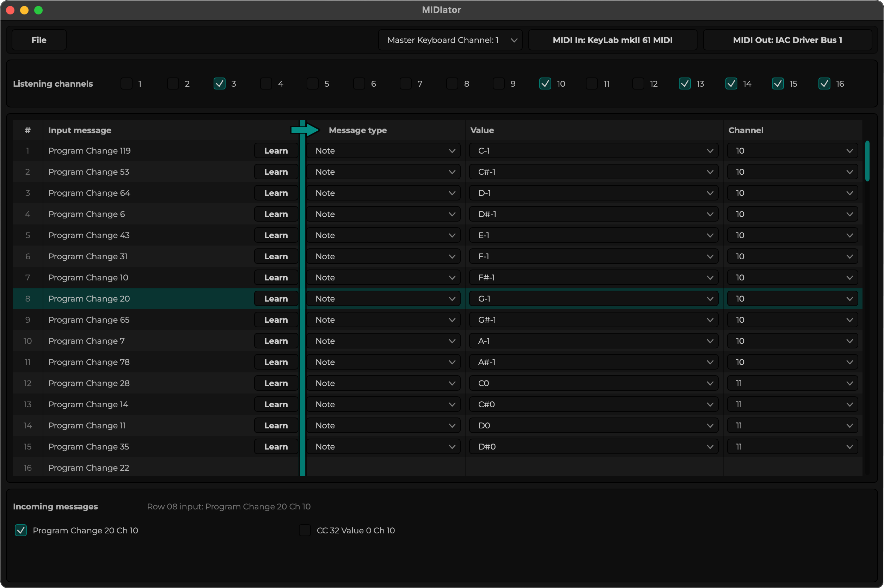Open the C#-1 value dropdown

coord(594,172)
